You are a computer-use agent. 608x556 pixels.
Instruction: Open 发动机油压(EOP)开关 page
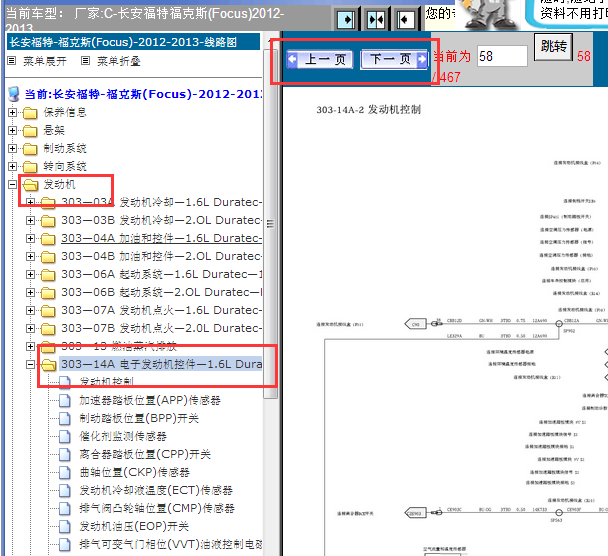point(134,527)
